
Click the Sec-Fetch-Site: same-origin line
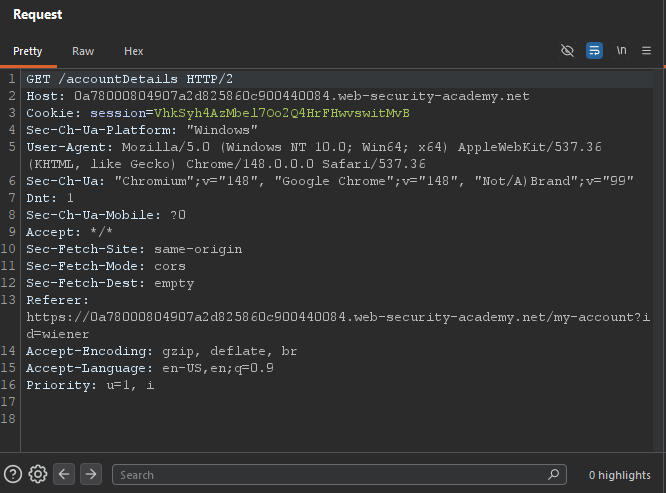pyautogui.click(x=134, y=249)
